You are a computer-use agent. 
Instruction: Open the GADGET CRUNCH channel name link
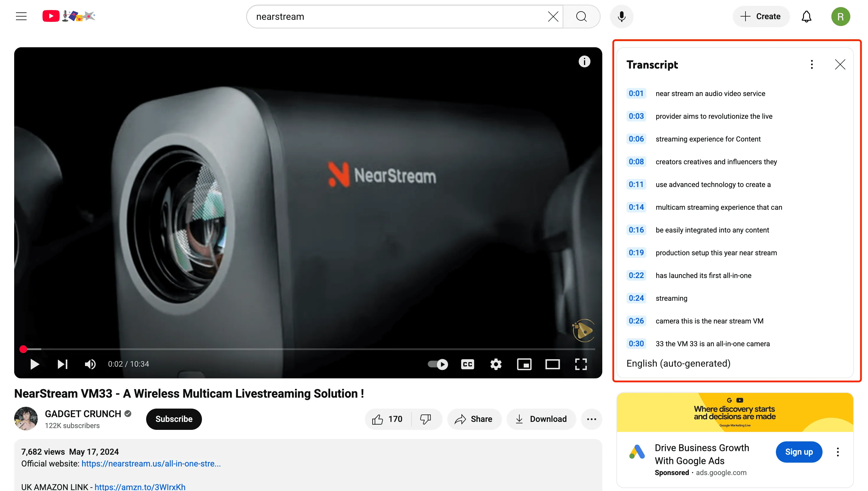pos(83,414)
